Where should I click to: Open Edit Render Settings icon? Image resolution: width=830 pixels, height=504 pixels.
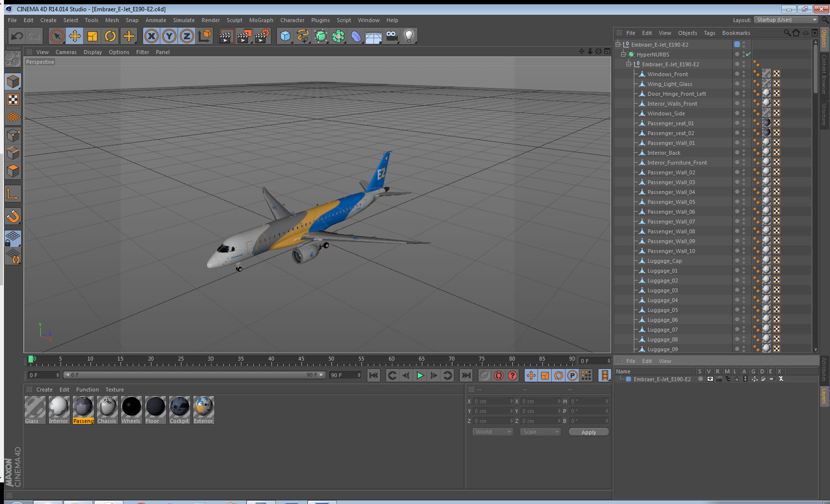(263, 36)
